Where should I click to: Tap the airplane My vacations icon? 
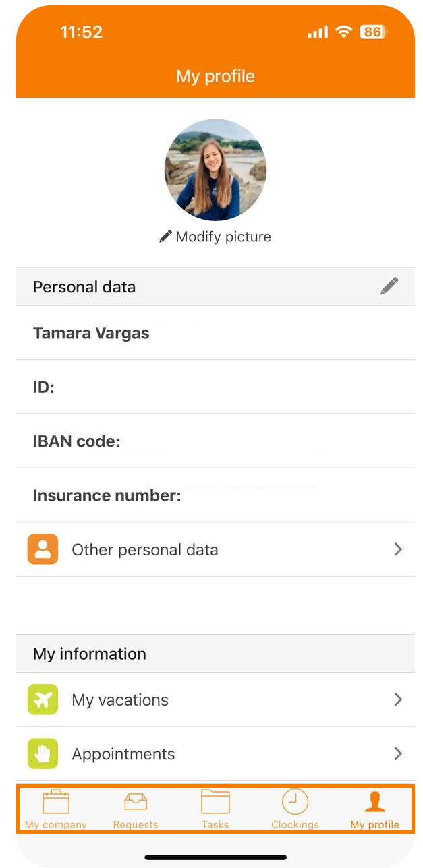(43, 700)
